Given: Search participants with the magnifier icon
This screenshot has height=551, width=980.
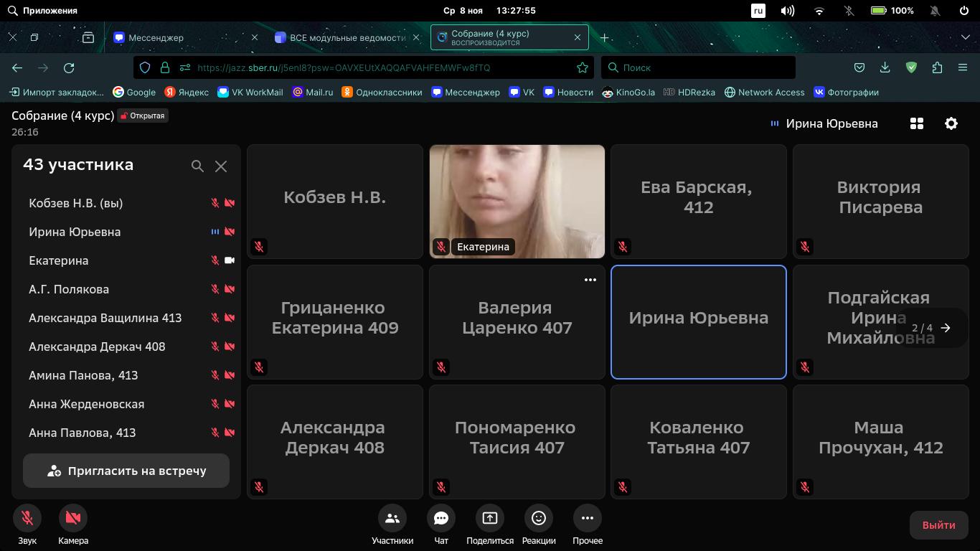Looking at the screenshot, I should [x=197, y=166].
